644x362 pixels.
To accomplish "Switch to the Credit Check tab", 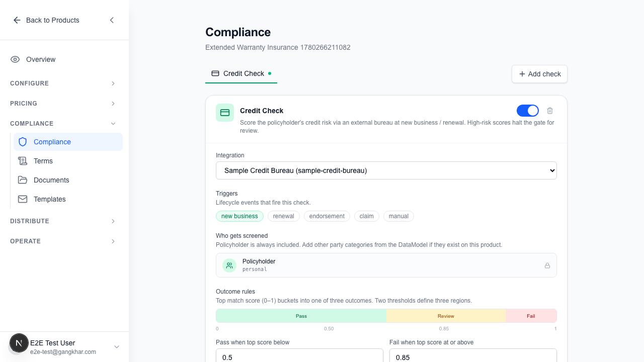I will coord(241,73).
